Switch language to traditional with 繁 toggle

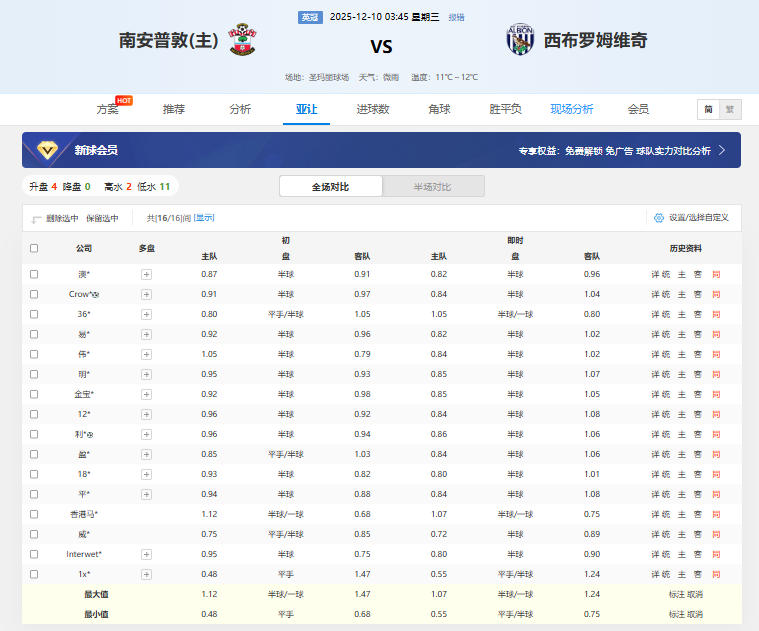(x=729, y=110)
